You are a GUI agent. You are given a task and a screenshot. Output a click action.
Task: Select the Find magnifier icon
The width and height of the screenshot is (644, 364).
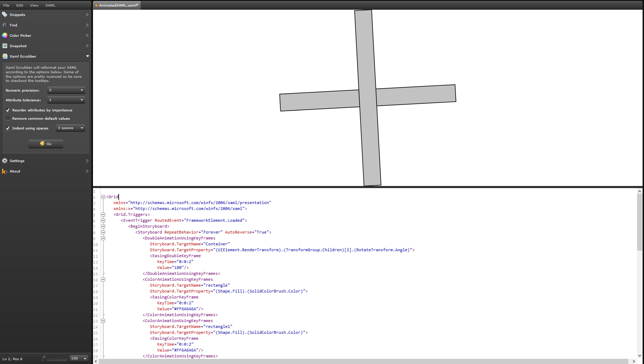(5, 25)
